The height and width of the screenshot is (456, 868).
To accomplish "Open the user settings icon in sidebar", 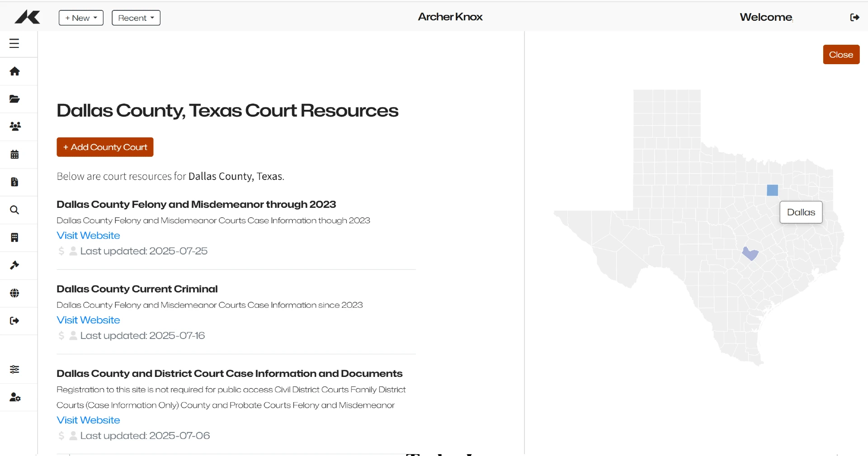I will pyautogui.click(x=15, y=397).
